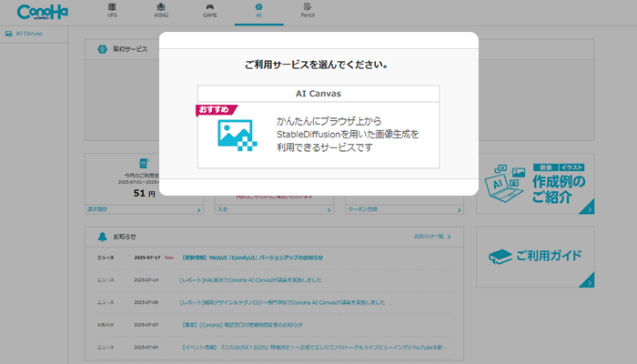This screenshot has width=637, height=364.
Task: Click the AI Canvas image icon in dialog
Action: [x=238, y=135]
